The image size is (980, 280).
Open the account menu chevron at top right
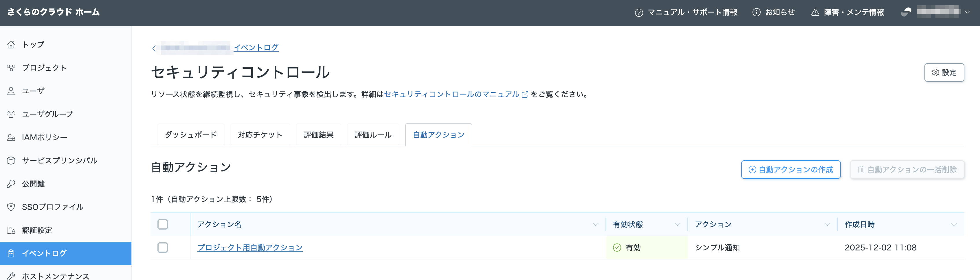pos(967,12)
